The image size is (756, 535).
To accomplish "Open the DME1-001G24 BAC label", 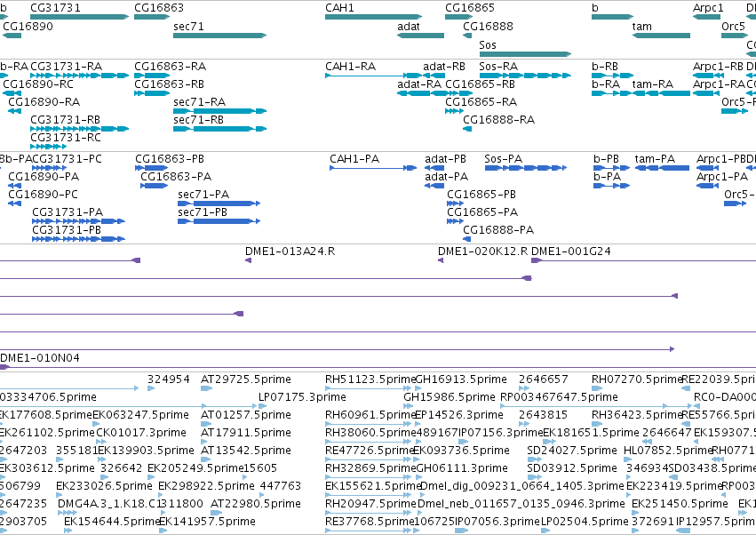I will pyautogui.click(x=571, y=252).
